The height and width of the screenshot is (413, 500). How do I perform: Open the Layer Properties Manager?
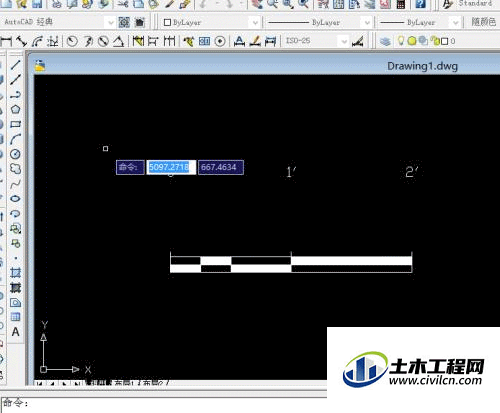pyautogui.click(x=385, y=41)
